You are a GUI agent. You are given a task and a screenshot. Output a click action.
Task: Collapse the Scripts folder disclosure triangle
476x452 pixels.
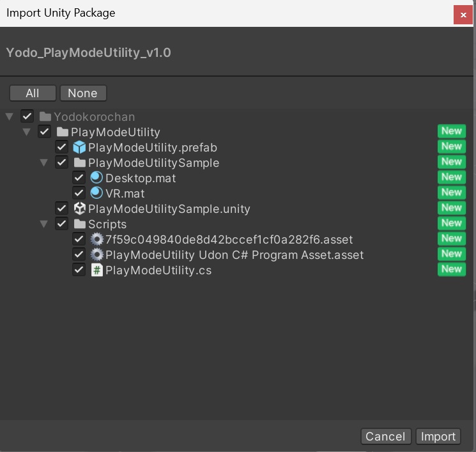click(44, 224)
